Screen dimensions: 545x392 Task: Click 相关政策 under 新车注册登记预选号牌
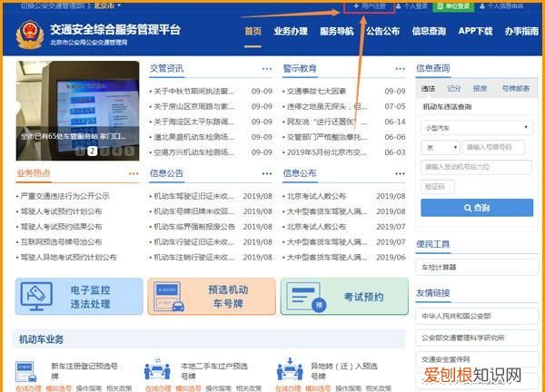(119, 388)
